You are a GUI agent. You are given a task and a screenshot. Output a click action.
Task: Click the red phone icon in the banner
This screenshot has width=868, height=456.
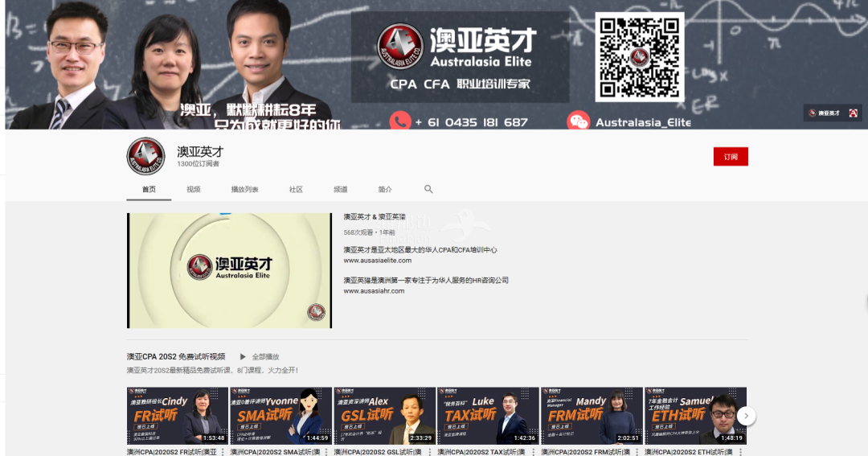point(400,121)
